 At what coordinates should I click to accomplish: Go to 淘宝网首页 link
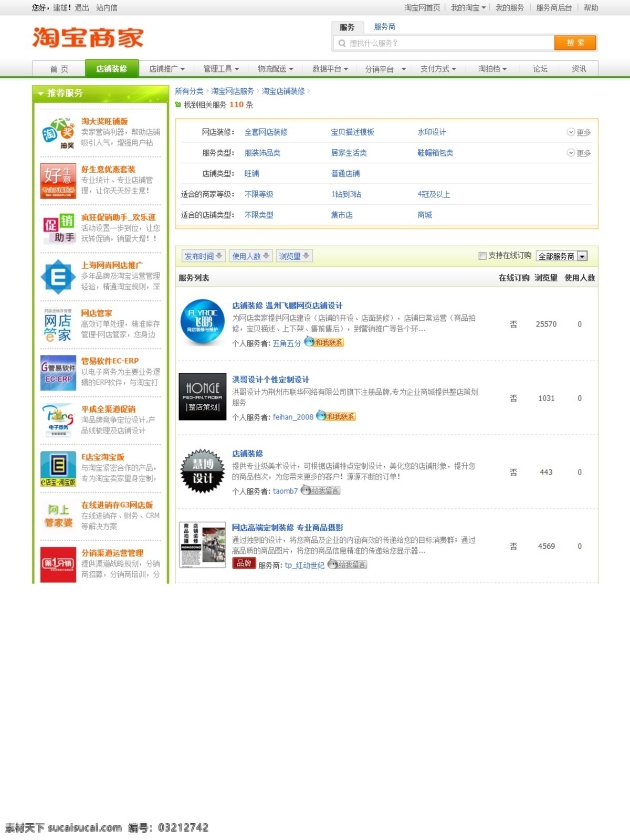(x=422, y=8)
